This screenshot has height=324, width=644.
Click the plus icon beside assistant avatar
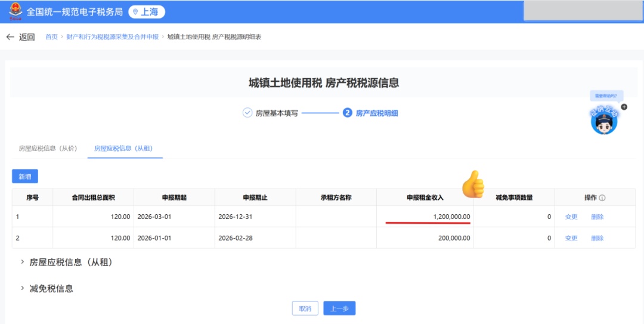click(x=624, y=107)
